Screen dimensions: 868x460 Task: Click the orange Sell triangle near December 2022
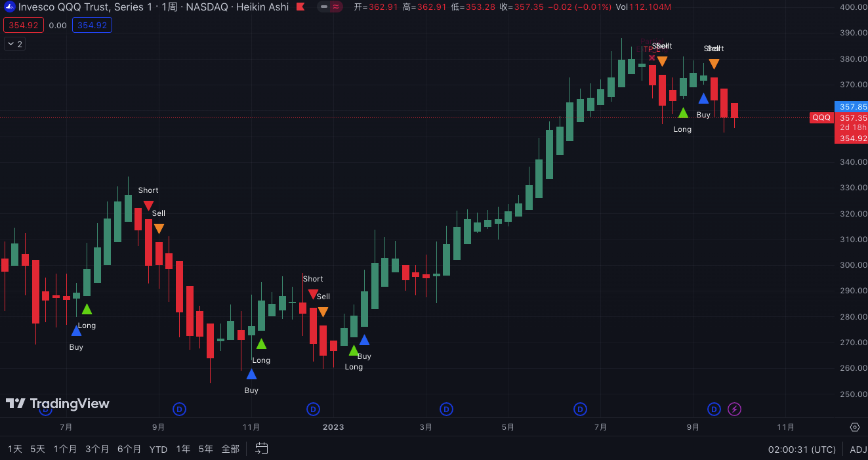pyautogui.click(x=323, y=312)
